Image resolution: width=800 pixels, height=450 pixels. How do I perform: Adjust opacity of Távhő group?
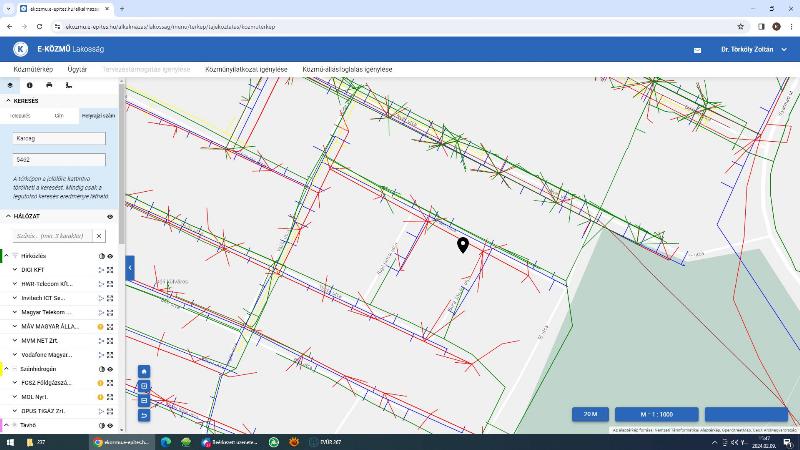(x=102, y=425)
